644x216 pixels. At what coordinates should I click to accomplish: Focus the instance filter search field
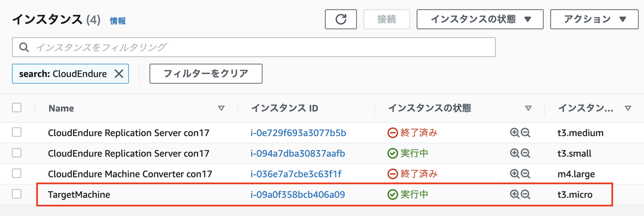(x=254, y=47)
